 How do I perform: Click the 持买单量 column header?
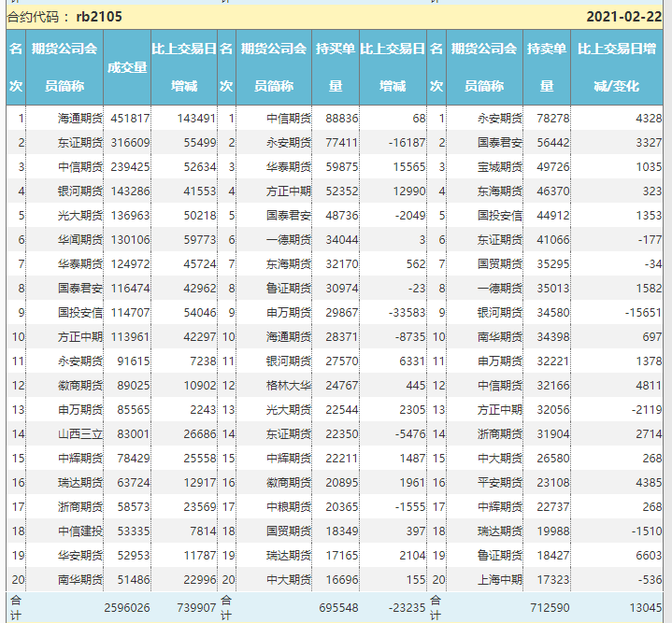336,67
